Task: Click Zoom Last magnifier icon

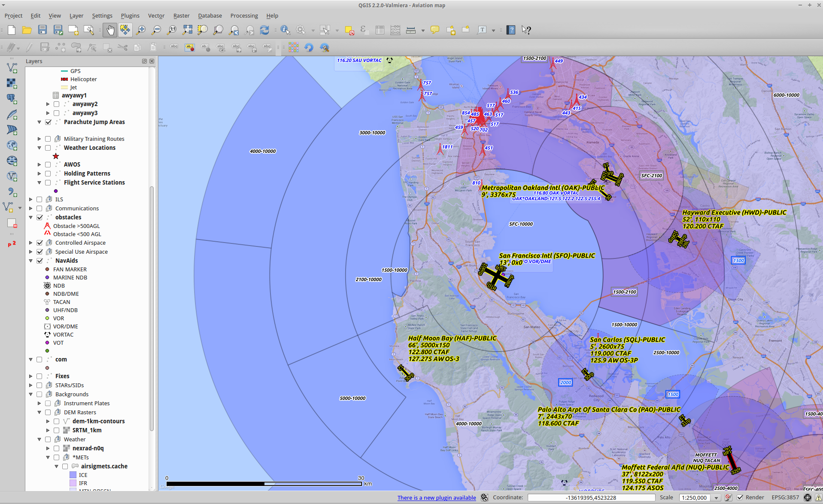Action: coord(234,30)
